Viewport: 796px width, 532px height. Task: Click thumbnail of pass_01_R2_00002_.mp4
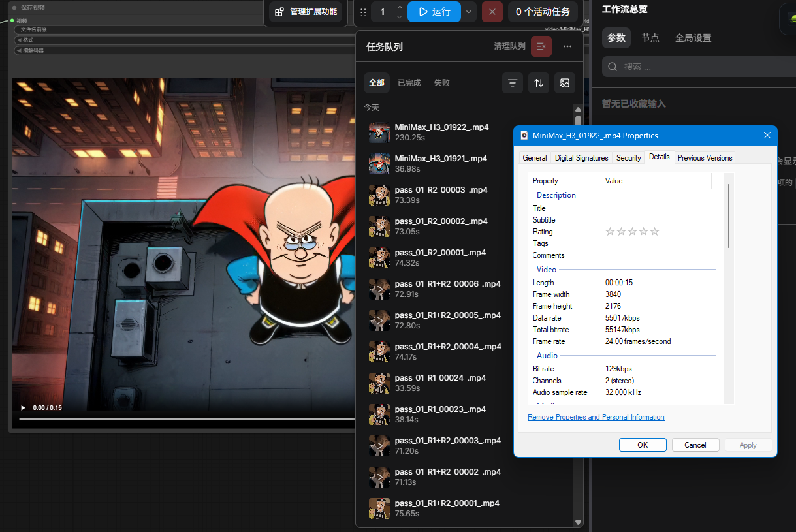coord(379,227)
